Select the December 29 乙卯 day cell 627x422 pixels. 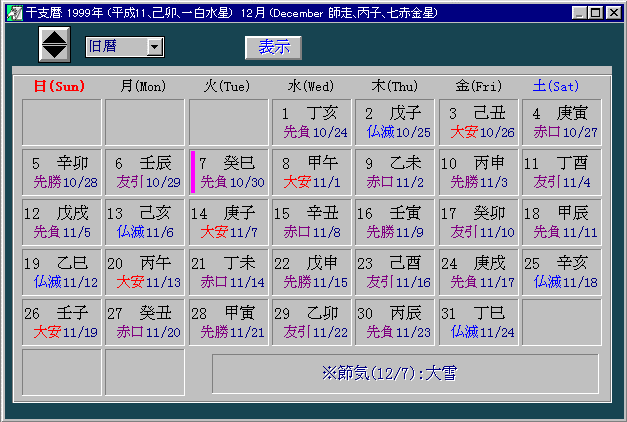click(x=311, y=322)
